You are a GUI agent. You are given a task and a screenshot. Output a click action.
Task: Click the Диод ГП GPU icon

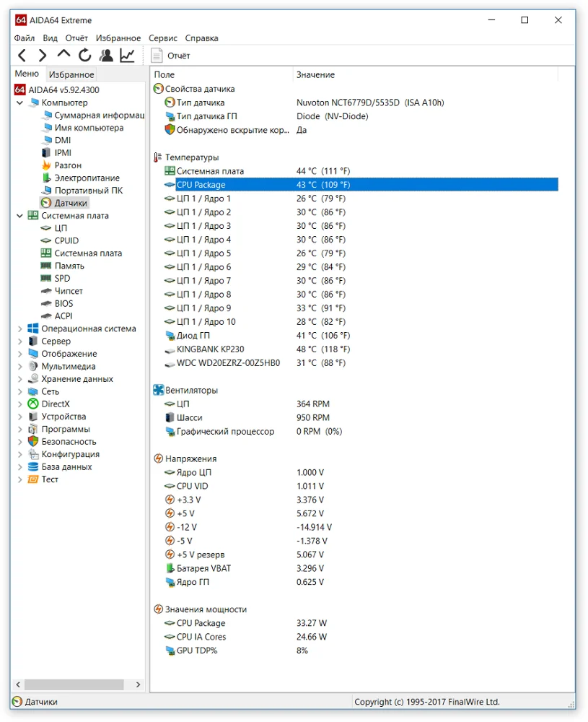click(170, 336)
